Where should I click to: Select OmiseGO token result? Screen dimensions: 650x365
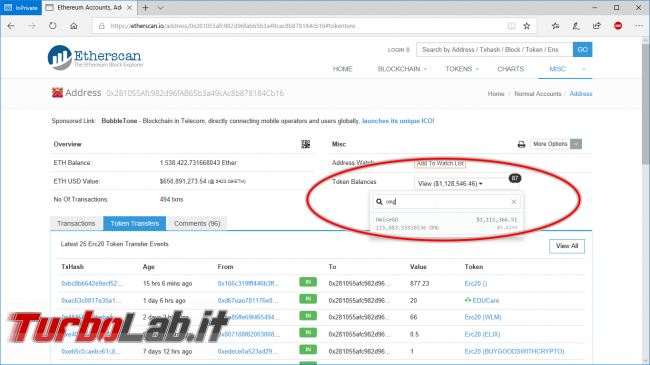[446, 223]
